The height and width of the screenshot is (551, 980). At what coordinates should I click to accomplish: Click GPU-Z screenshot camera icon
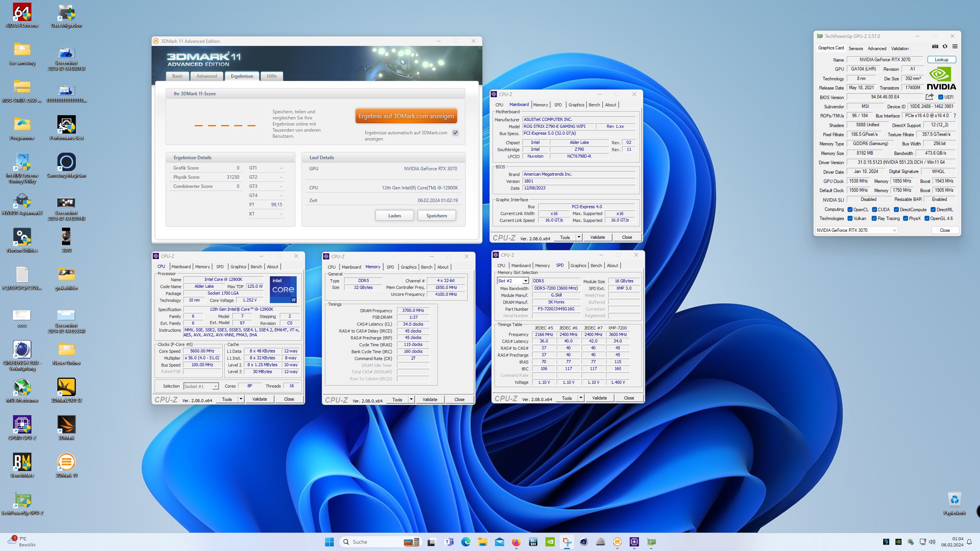click(935, 46)
